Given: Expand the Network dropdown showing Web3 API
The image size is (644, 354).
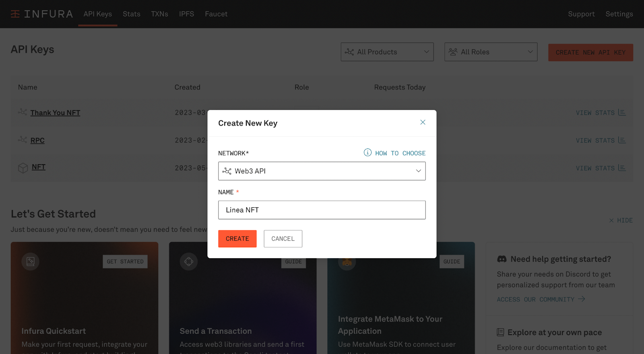Looking at the screenshot, I should click(322, 171).
